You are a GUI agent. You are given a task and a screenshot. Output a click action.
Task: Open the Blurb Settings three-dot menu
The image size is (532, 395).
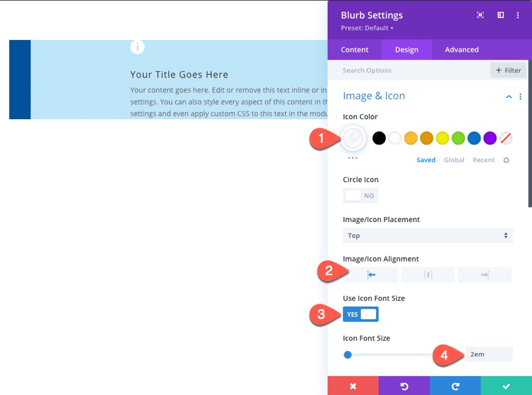(517, 15)
